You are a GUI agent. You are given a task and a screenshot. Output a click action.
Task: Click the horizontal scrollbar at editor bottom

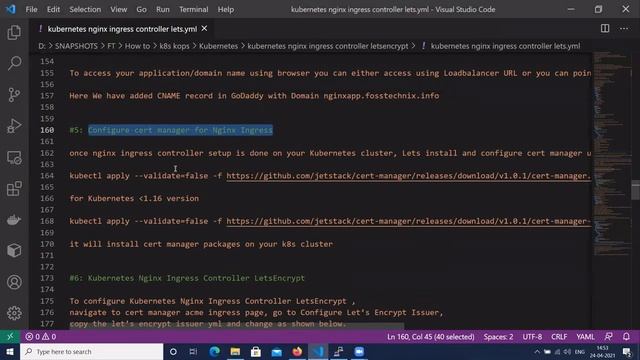(x=237, y=326)
